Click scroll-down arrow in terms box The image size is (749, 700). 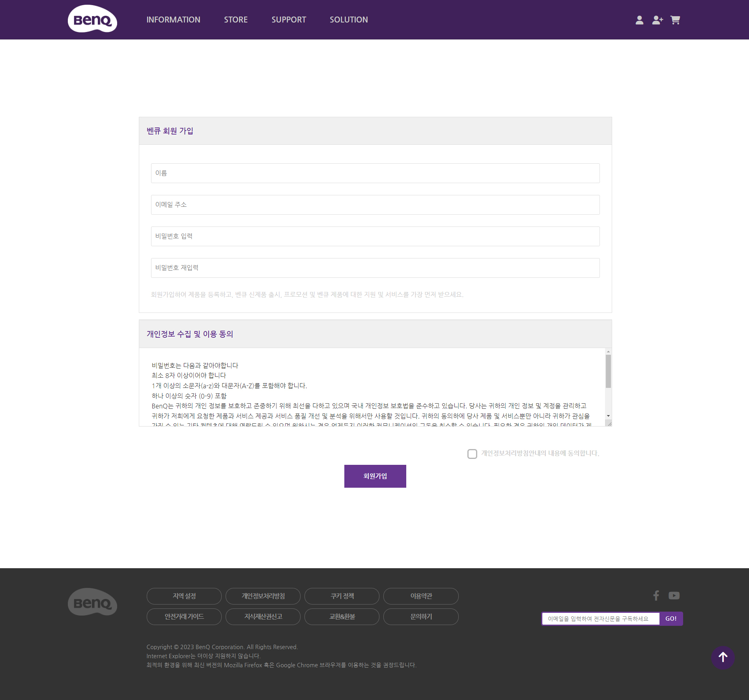tap(608, 416)
